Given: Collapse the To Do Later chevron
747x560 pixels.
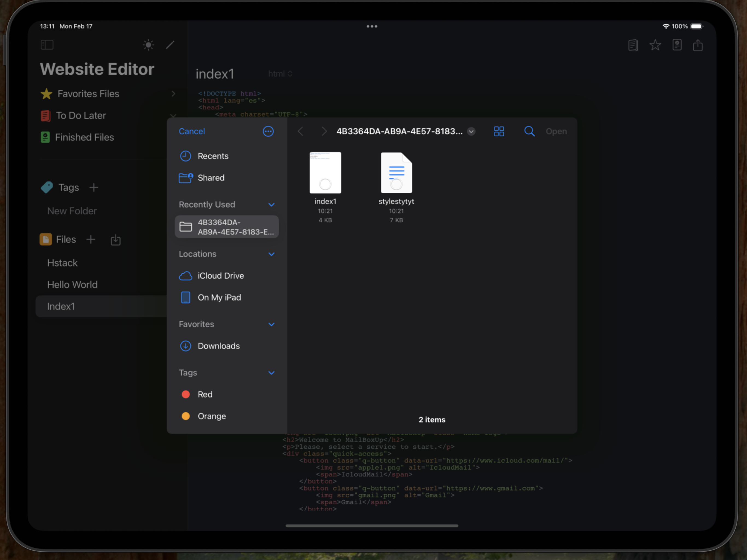Looking at the screenshot, I should 173,115.
